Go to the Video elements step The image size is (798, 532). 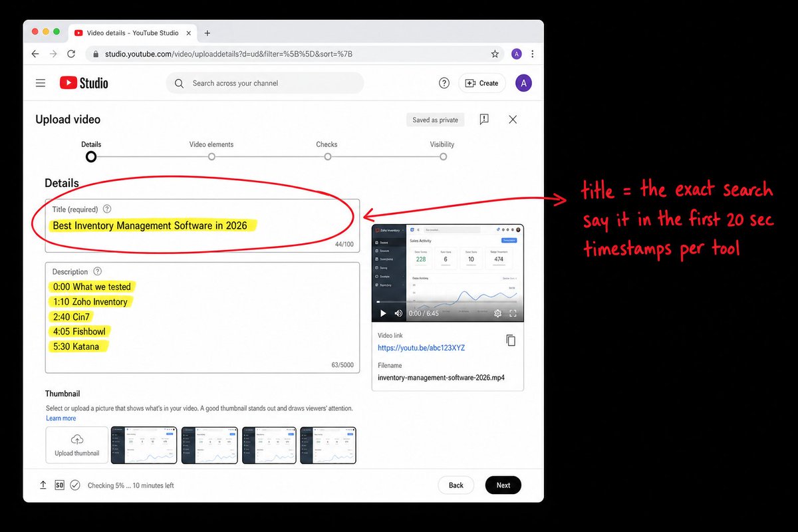tap(211, 152)
